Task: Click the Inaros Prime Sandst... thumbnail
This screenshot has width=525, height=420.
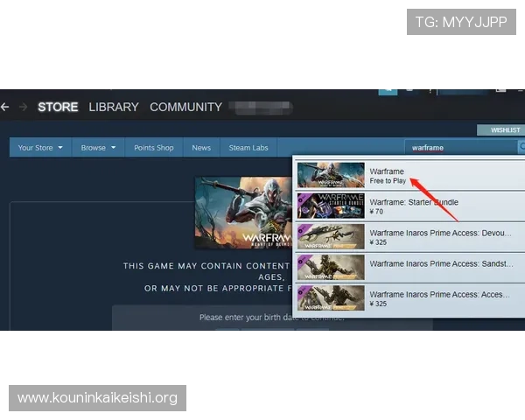Action: pyautogui.click(x=331, y=267)
